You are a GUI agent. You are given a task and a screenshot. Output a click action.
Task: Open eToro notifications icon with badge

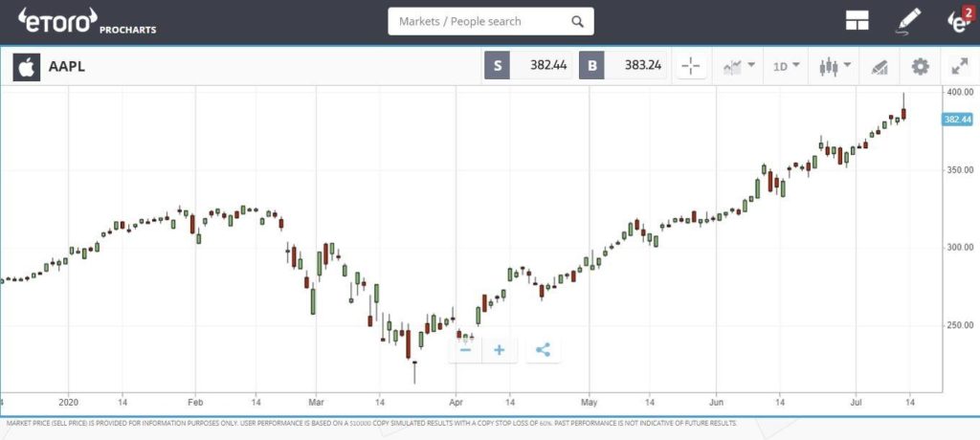click(x=961, y=19)
